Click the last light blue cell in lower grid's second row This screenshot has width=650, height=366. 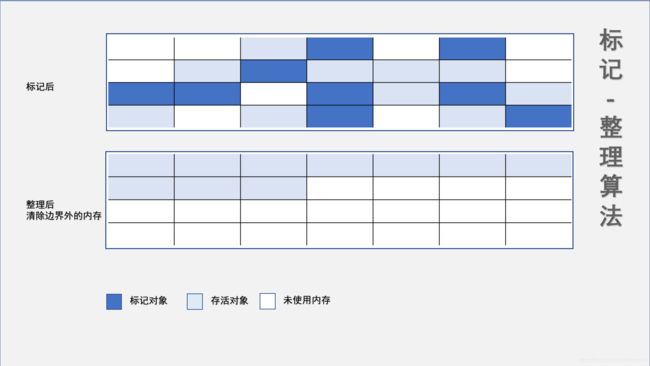click(274, 188)
